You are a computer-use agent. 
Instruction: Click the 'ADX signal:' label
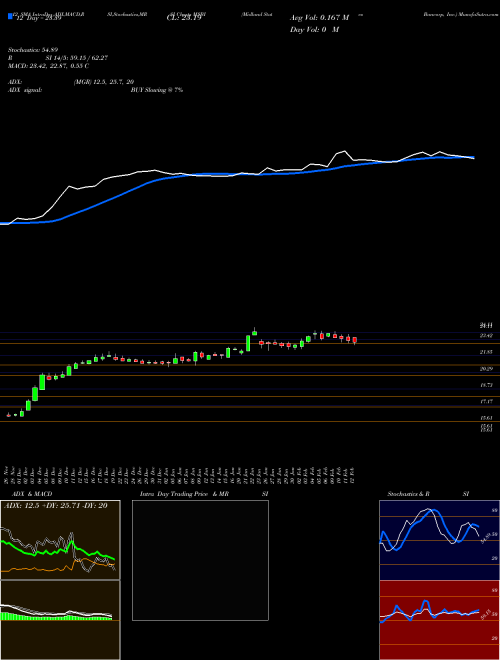[x=24, y=90]
